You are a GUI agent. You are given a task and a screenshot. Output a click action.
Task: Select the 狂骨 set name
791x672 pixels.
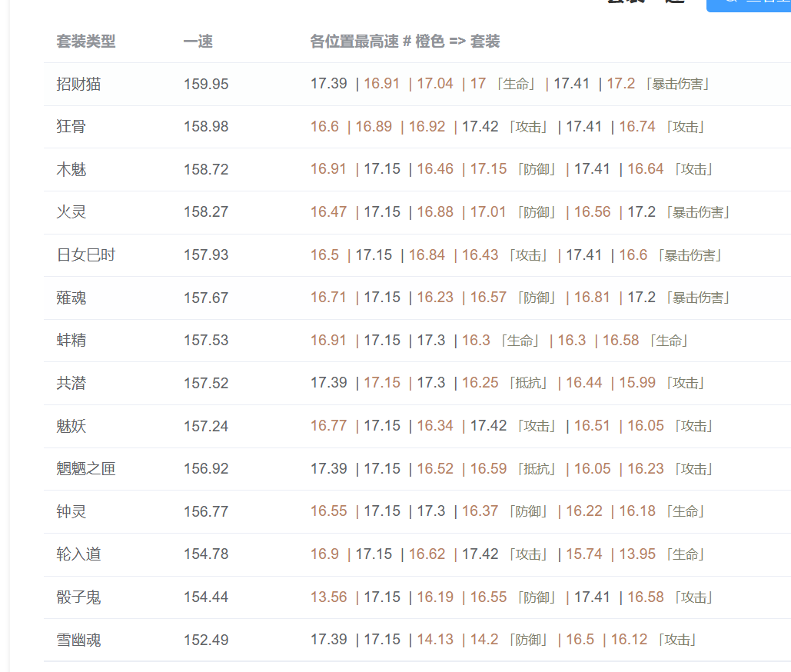pos(71,127)
